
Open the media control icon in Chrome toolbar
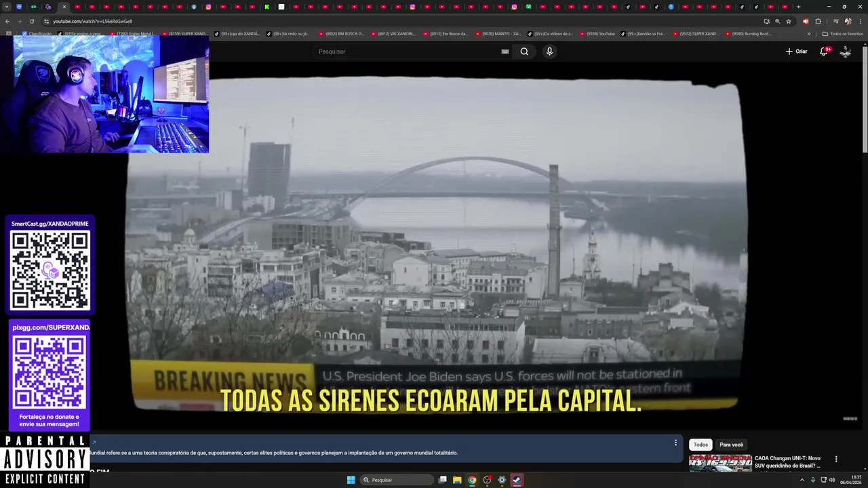click(835, 21)
